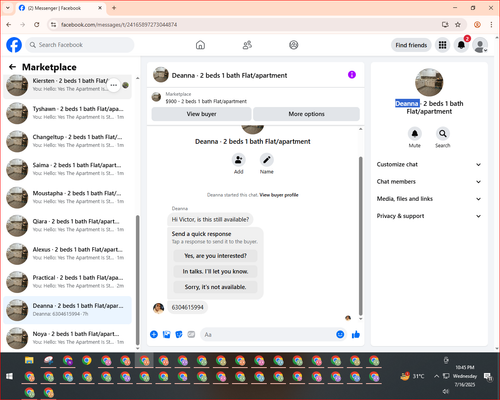Screen dimensions: 500x400
Task: Open the Practical conversation
Action: [67, 282]
